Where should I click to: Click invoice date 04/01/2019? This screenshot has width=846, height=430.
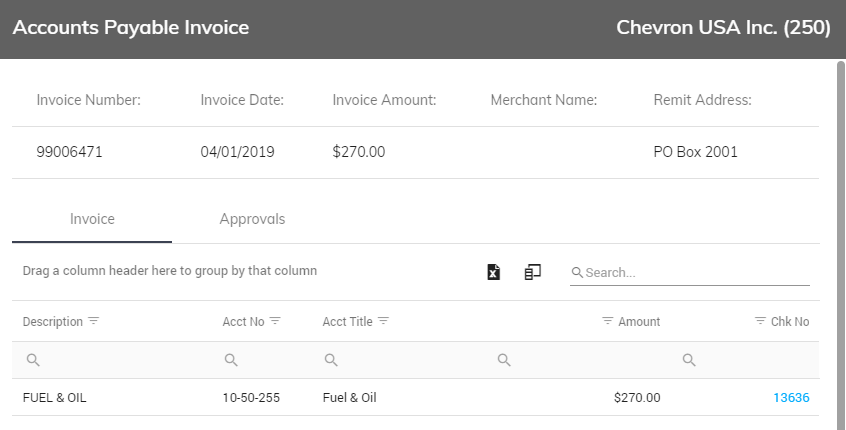237,152
